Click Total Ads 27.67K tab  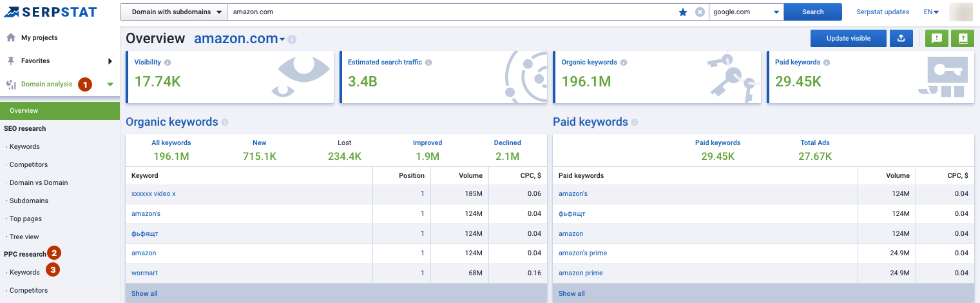coord(815,150)
